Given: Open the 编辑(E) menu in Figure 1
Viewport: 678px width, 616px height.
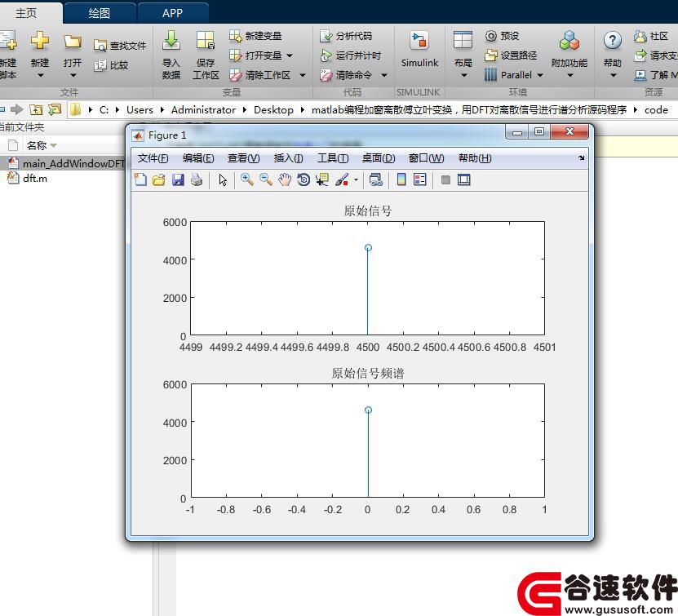Looking at the screenshot, I should click(198, 158).
